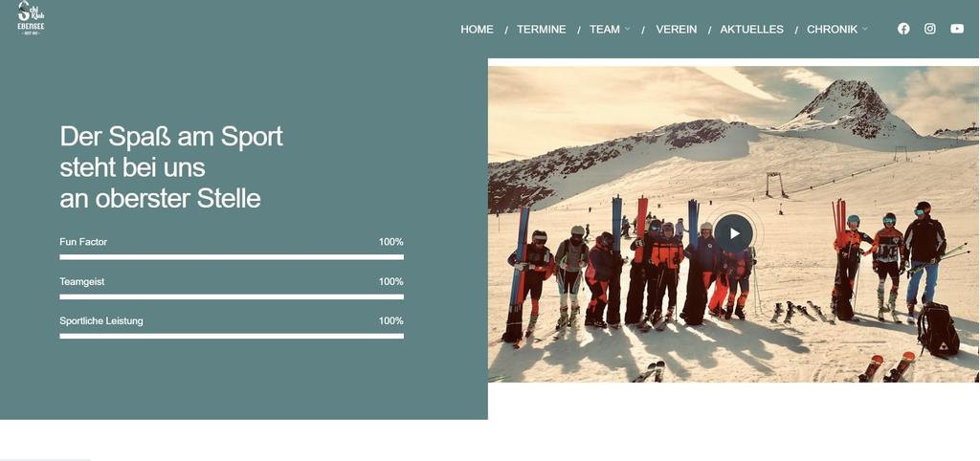Click the Fun Factor 100% value
This screenshot has width=980, height=461.
click(390, 242)
